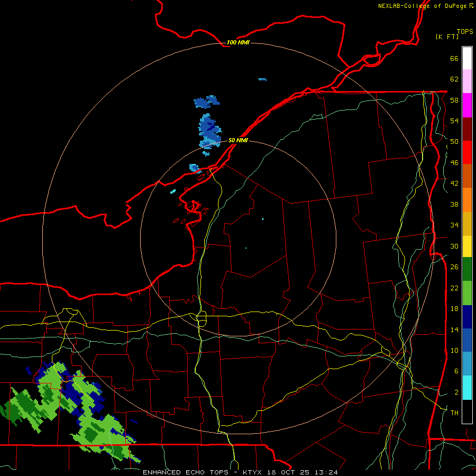Pick the mustard gold legend swatch

tap(467, 224)
